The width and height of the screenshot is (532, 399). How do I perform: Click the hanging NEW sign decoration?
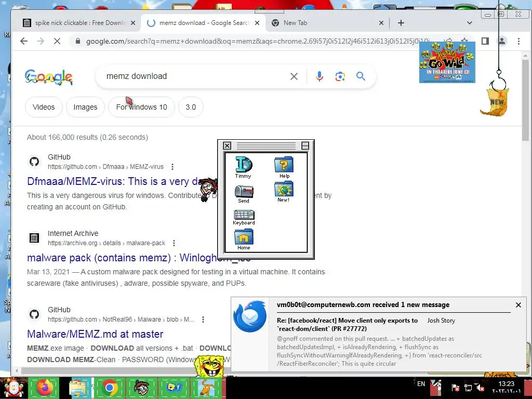pos(496,101)
